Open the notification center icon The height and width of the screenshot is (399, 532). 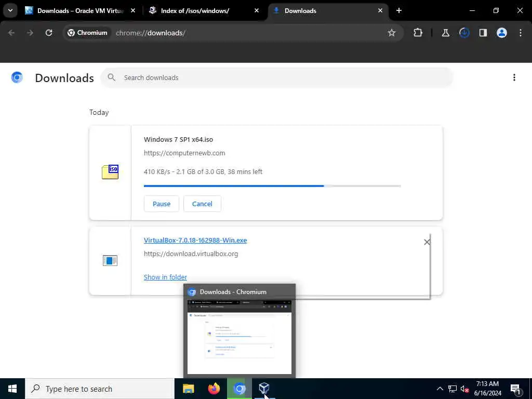coord(516,389)
